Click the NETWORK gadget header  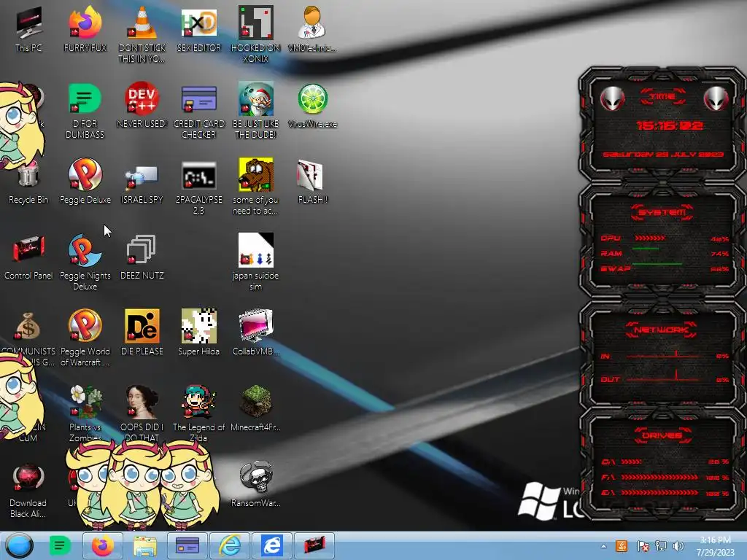tap(661, 330)
